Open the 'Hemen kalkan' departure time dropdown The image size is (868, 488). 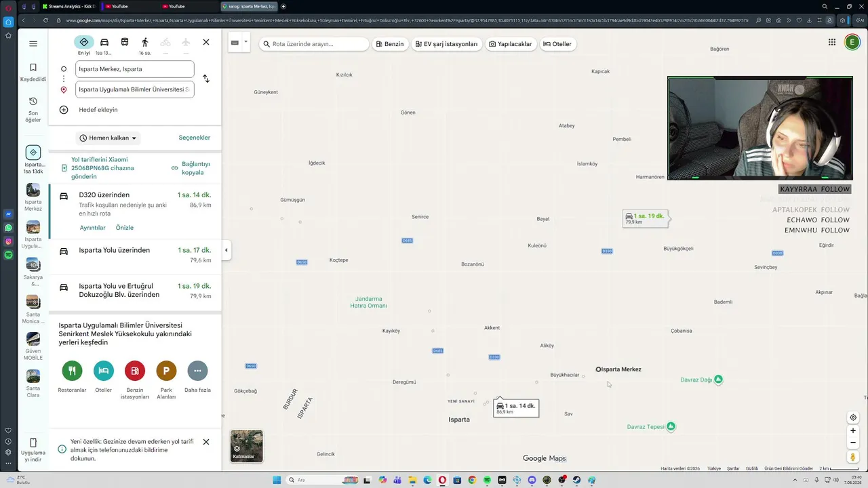click(x=108, y=138)
